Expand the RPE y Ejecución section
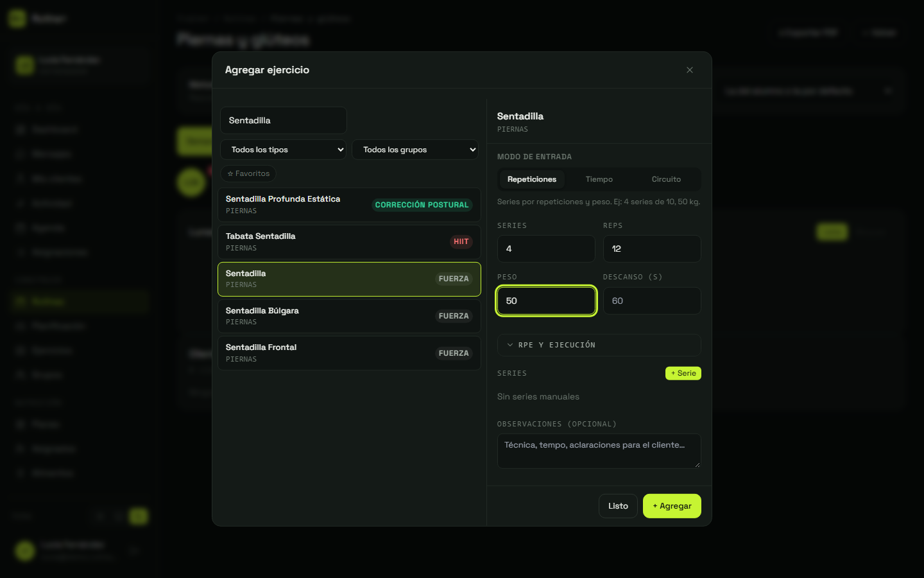Viewport: 924px width, 578px height. click(599, 345)
